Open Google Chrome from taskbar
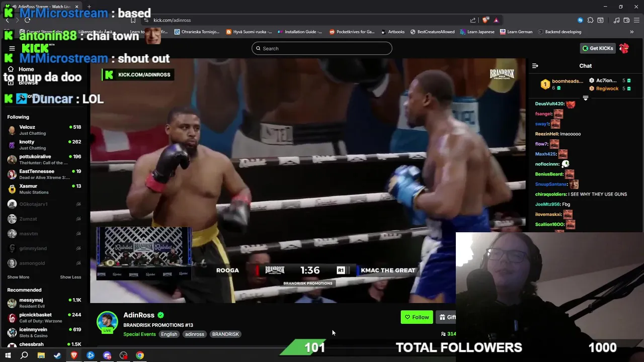Screen dimensions: 644x362 (140, 355)
